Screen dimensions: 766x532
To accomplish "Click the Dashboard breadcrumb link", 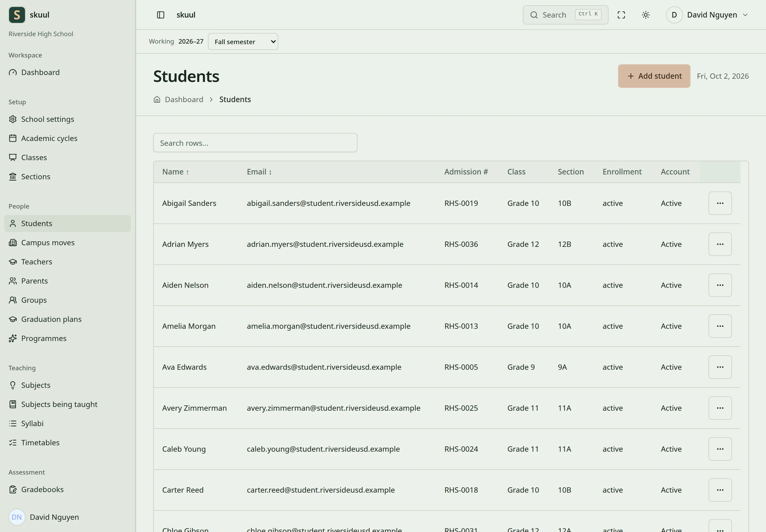I will 184,99.
